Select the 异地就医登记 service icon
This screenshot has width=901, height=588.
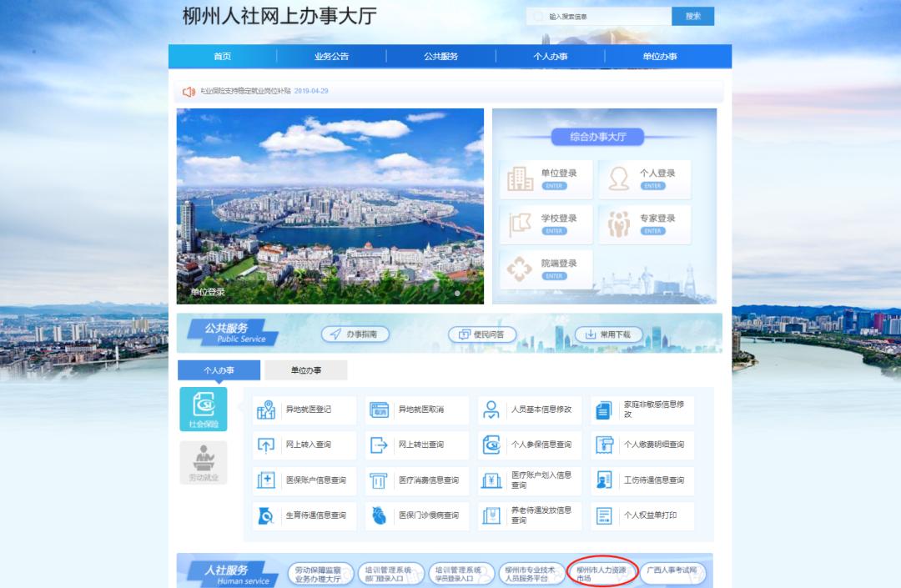268,409
